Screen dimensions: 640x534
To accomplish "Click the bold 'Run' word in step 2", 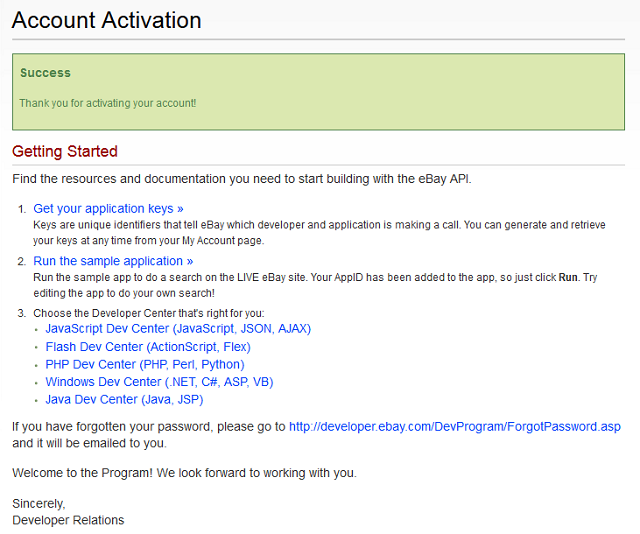I will coord(568,278).
